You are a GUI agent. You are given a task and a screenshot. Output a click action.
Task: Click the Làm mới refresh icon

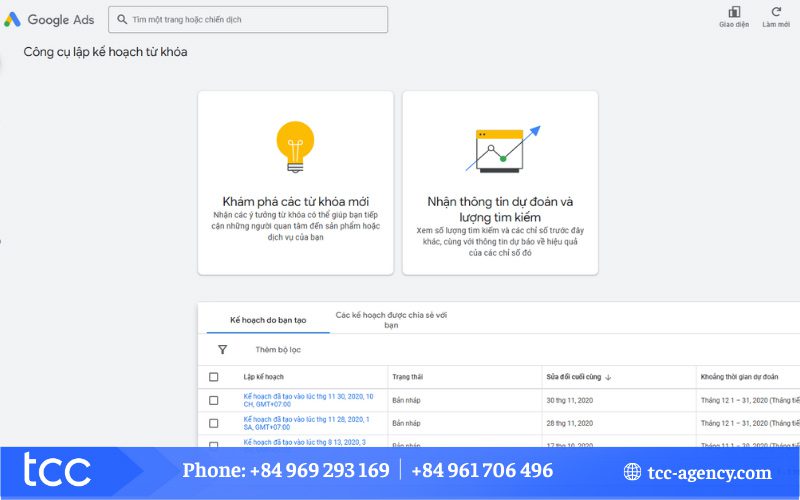coord(776,13)
